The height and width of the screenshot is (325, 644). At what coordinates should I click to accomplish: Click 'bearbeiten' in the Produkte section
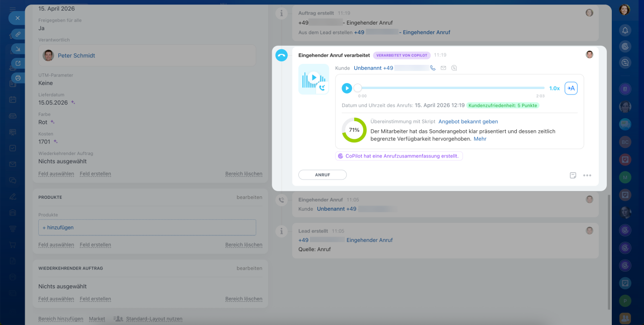(x=249, y=197)
